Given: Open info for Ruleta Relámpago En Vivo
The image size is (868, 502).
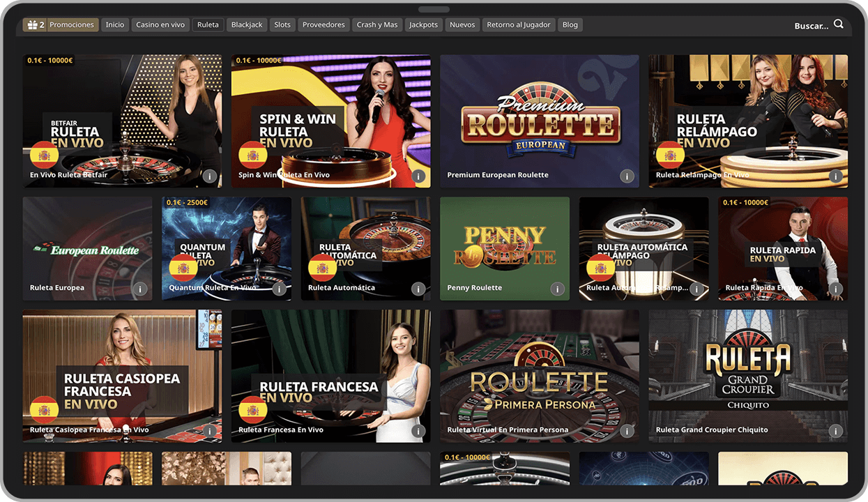Looking at the screenshot, I should click(835, 176).
